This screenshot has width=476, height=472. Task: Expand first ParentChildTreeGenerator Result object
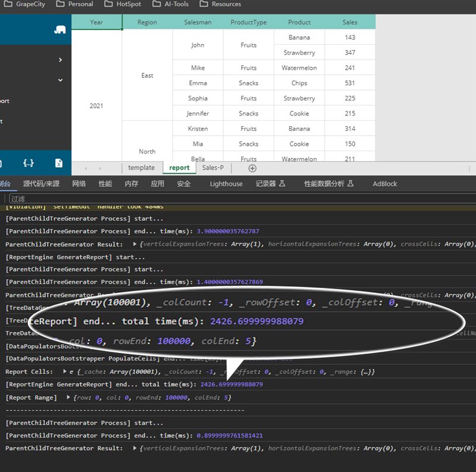134,244
